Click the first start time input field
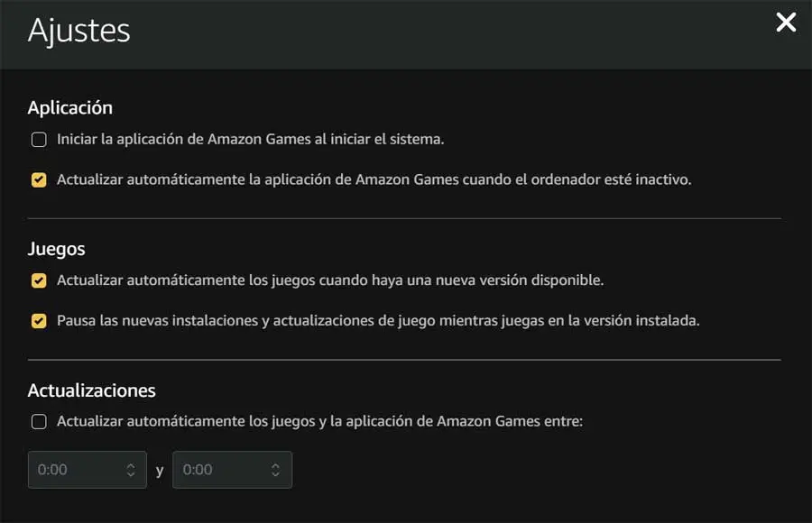Screen dimensions: 812x523 click(x=72, y=470)
